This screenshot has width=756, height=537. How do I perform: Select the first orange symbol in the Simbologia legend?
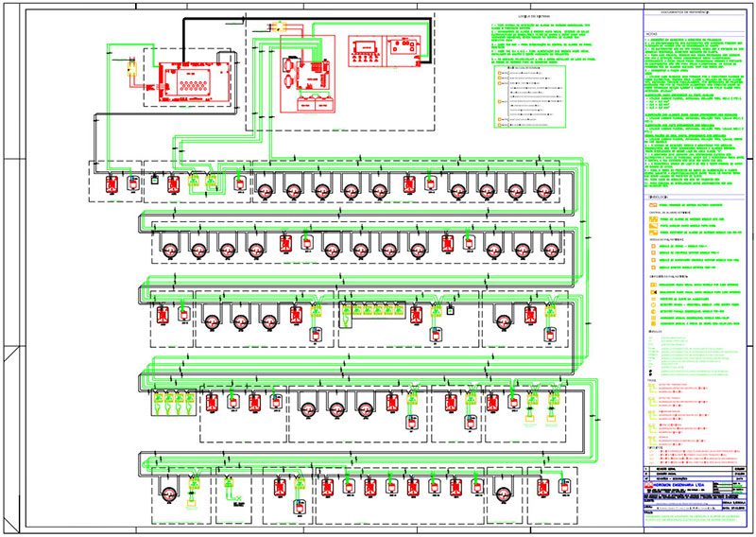653,205
